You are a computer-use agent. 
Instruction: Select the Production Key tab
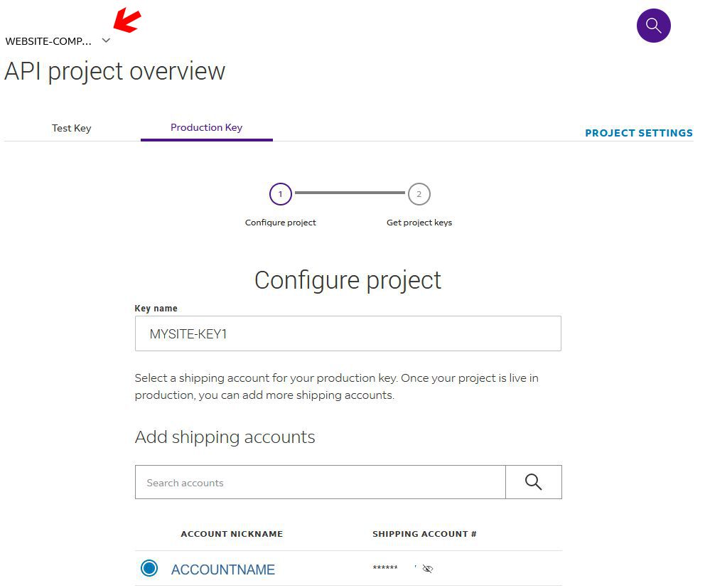pyautogui.click(x=206, y=127)
